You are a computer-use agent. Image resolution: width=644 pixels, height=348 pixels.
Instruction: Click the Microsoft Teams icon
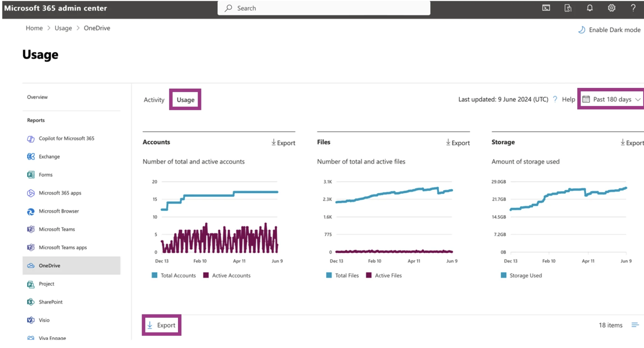(31, 229)
